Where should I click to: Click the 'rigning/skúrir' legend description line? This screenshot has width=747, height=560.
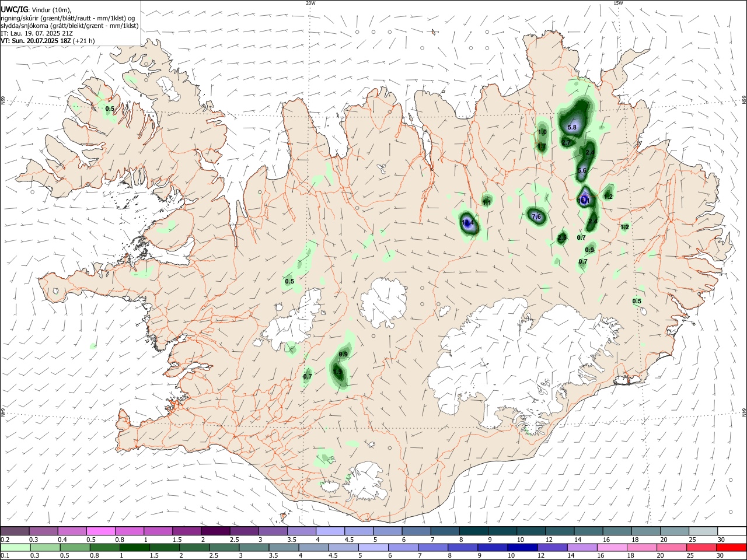[x=68, y=17]
